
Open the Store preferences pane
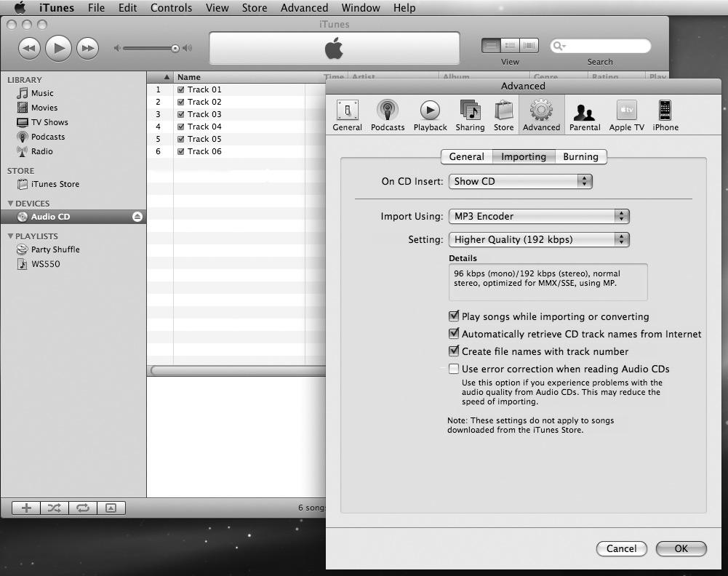504,115
